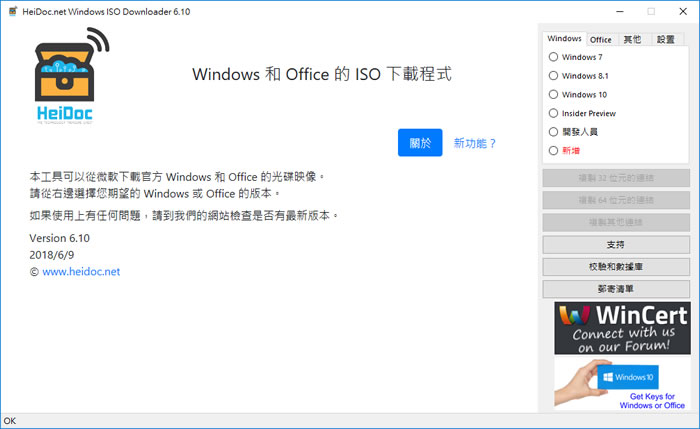
Task: Visit the www.heidoc.net link
Action: point(81,271)
